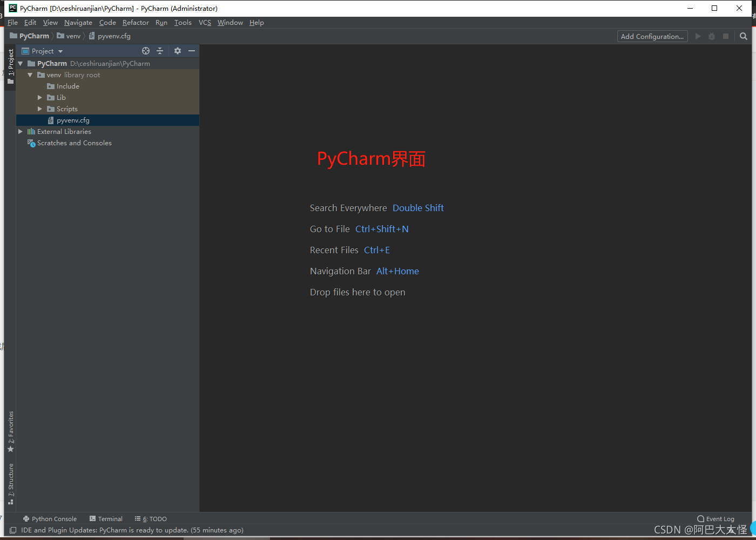Open the Code menu

click(x=107, y=23)
